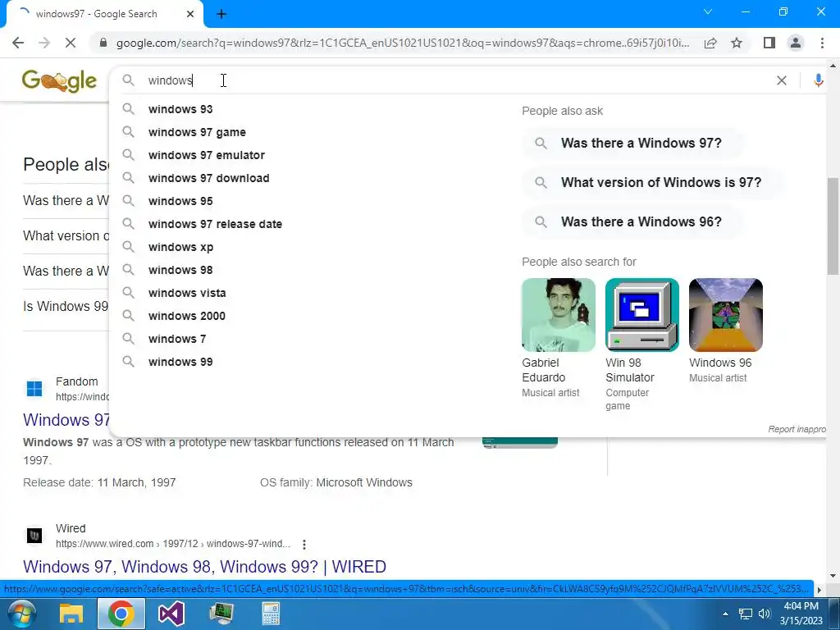This screenshot has width=840, height=630.
Task: Clear the Google search box text
Action: coord(782,80)
